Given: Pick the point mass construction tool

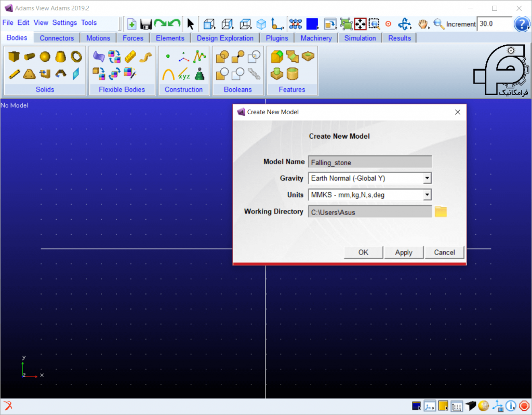Looking at the screenshot, I should coord(199,74).
